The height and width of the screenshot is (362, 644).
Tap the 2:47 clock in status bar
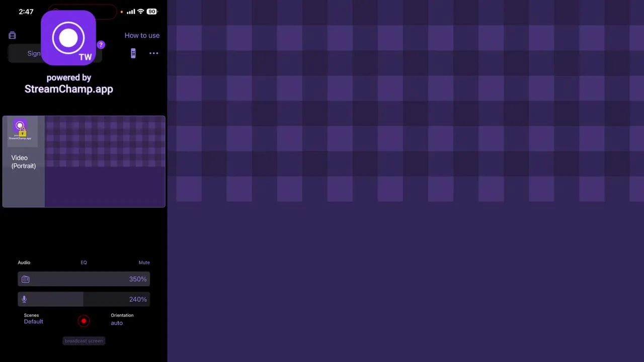[26, 12]
